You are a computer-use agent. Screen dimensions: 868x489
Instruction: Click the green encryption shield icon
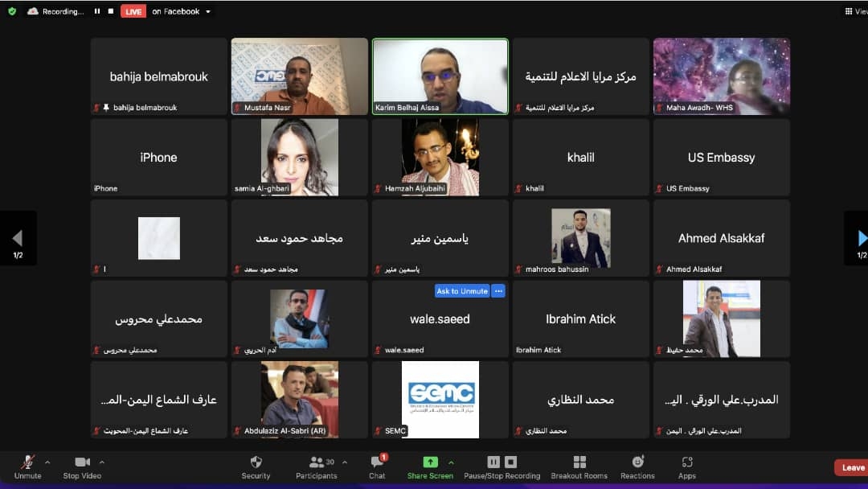point(12,11)
